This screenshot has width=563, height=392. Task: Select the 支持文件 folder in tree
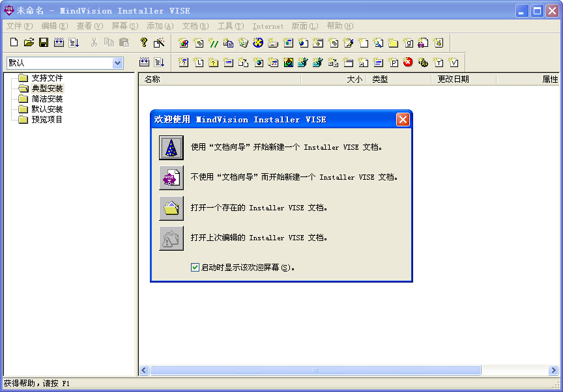coord(47,78)
